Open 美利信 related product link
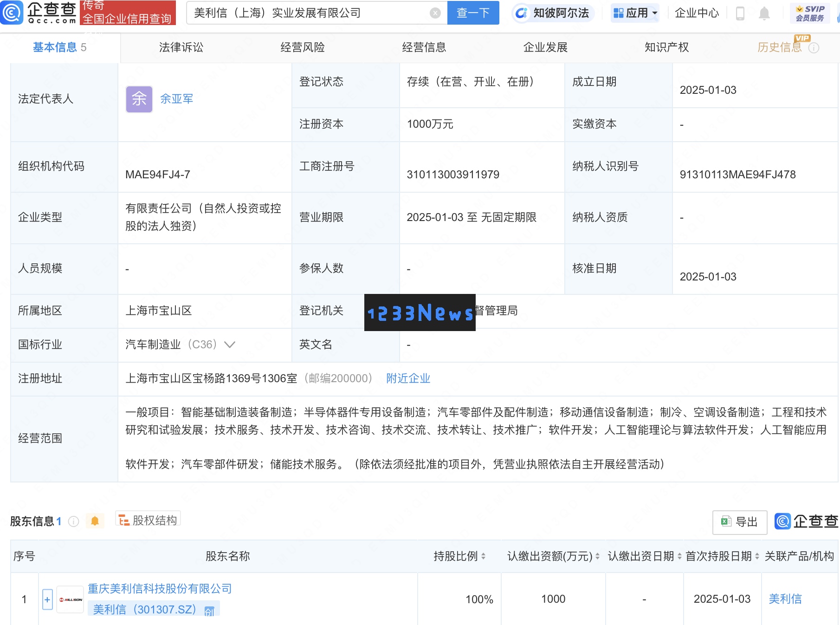 tap(785, 599)
